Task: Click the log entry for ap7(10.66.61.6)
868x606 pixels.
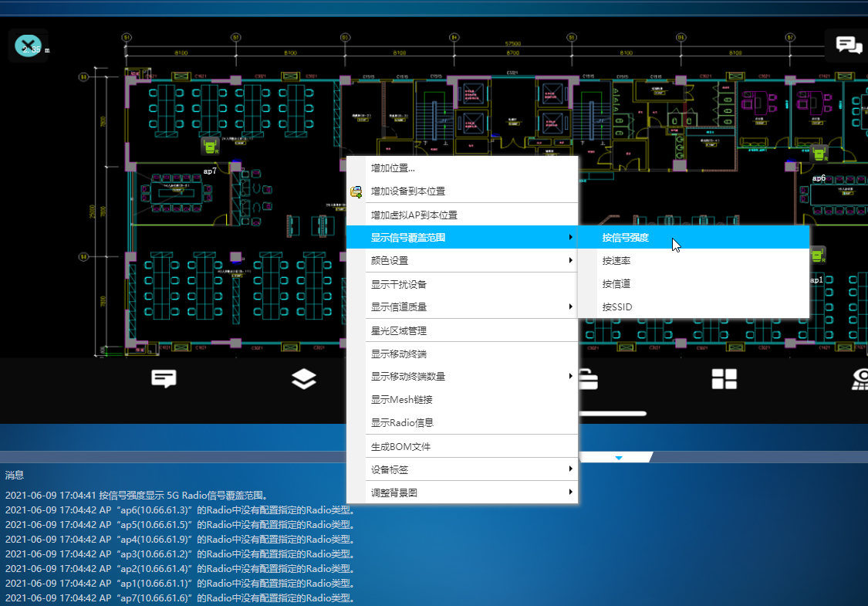Action: tap(181, 598)
